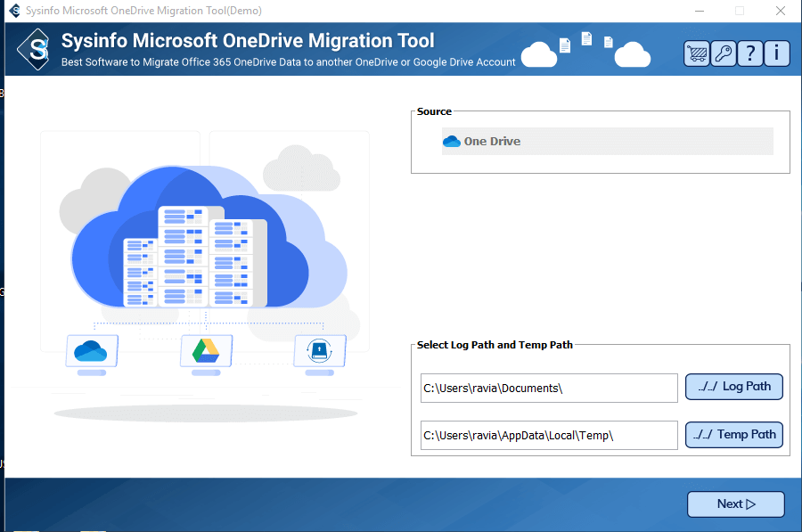Click the Temp Path browse button
802x532 pixels.
734,435
